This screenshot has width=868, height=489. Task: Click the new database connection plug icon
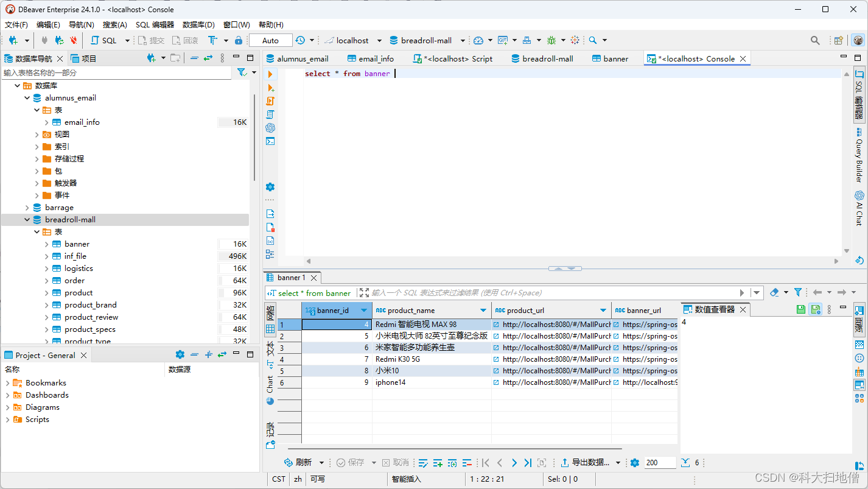13,40
